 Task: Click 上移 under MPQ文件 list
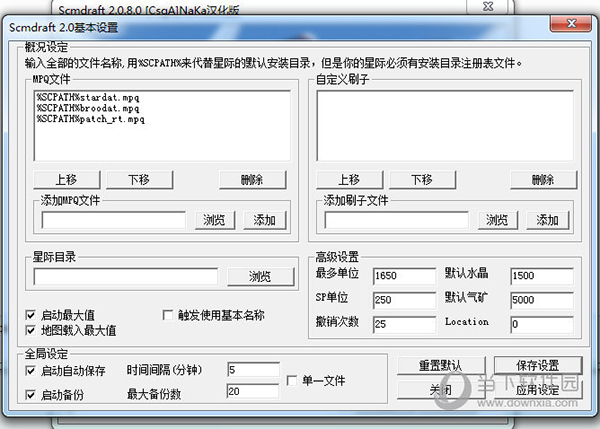(67, 179)
